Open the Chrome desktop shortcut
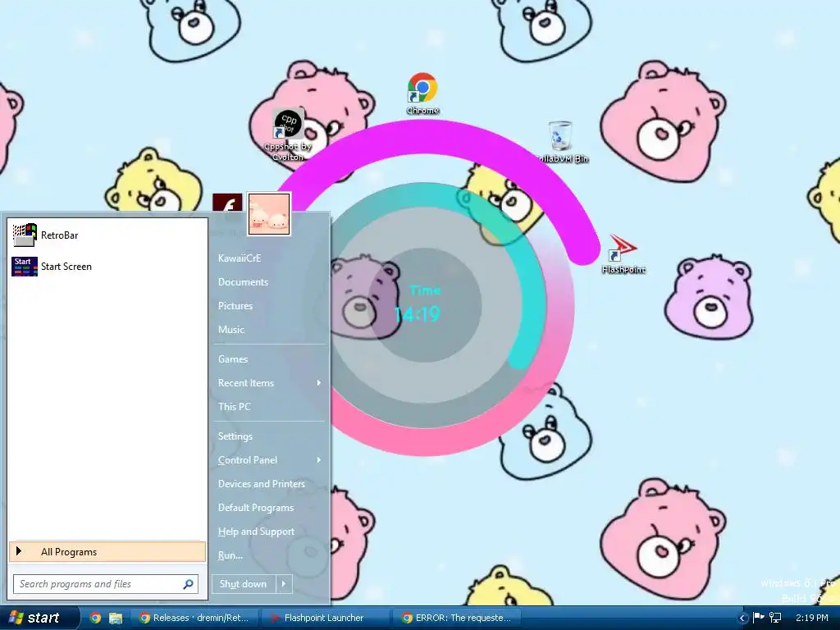 pos(422,94)
